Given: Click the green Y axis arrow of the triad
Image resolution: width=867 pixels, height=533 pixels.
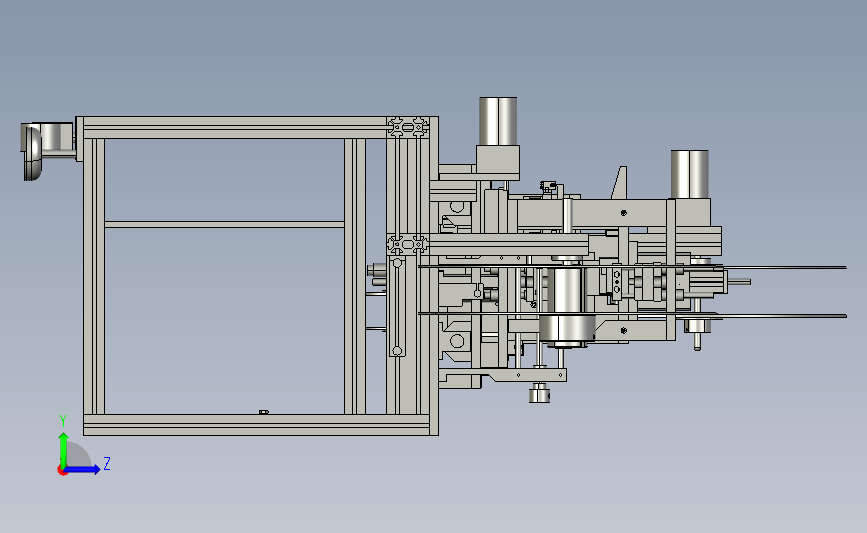Looking at the screenshot, I should [x=63, y=450].
